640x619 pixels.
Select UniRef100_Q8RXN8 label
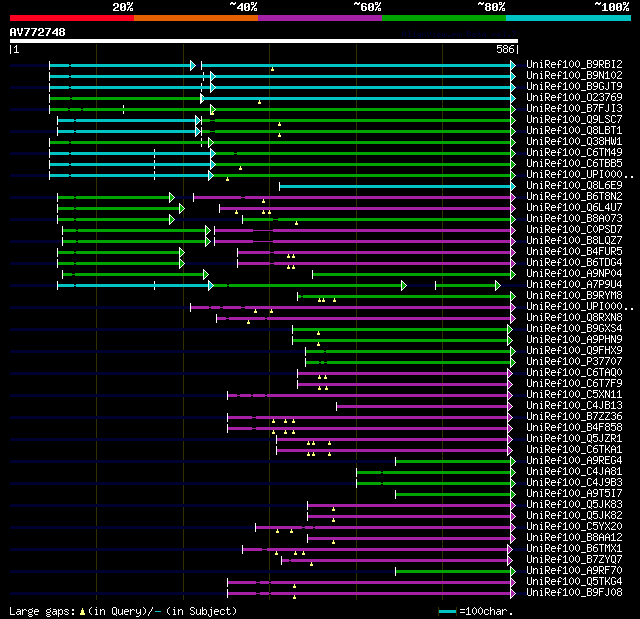(574, 318)
